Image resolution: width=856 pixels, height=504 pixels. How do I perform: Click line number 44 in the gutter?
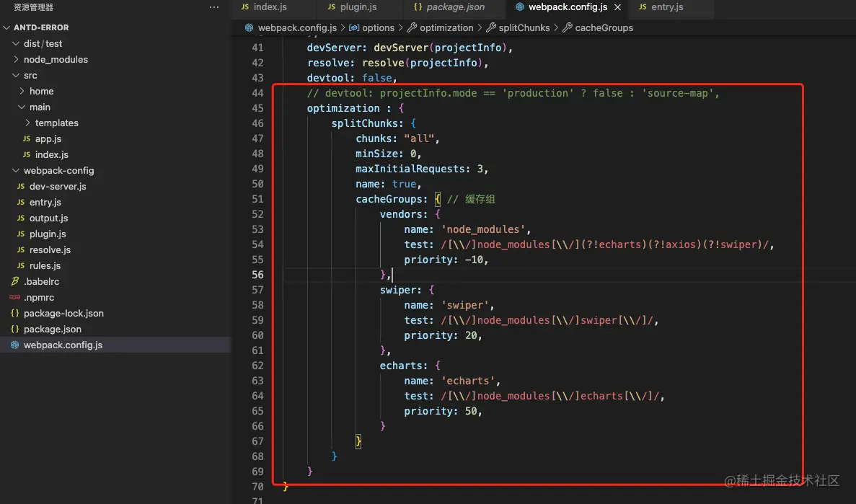click(257, 93)
